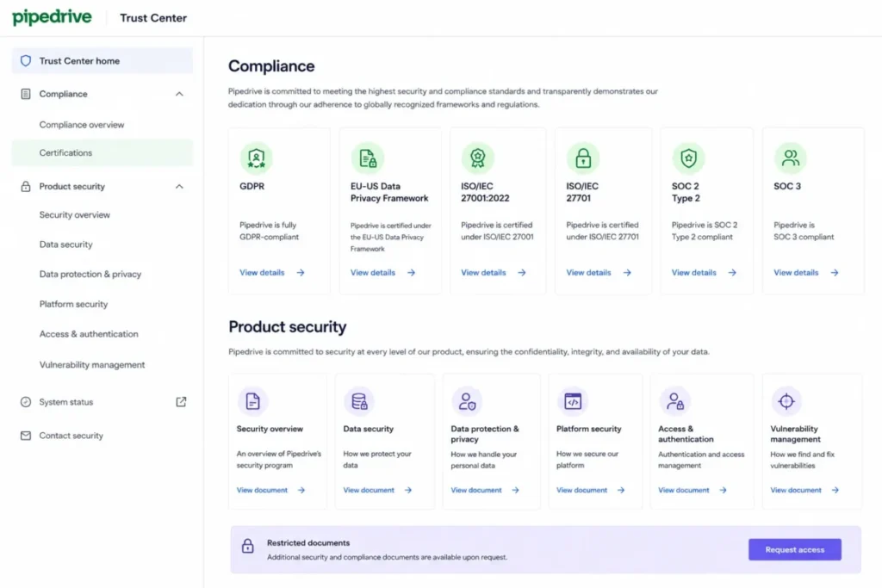
Task: Click the ISO/IEC 27001:2022 ribbon icon
Action: pos(477,158)
